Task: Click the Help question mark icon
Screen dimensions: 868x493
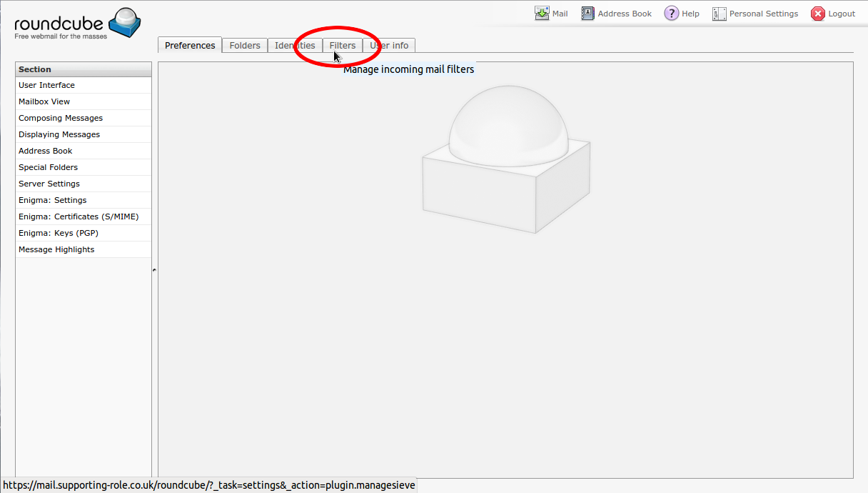Action: pyautogui.click(x=671, y=14)
